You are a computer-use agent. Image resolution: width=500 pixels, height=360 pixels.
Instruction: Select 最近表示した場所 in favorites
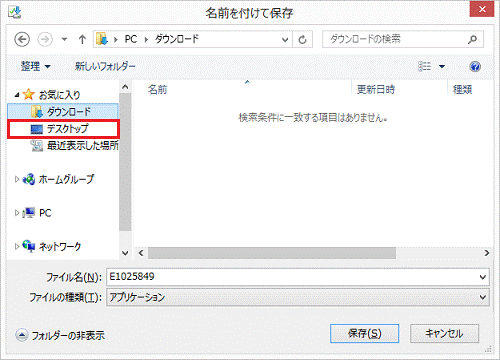83,146
